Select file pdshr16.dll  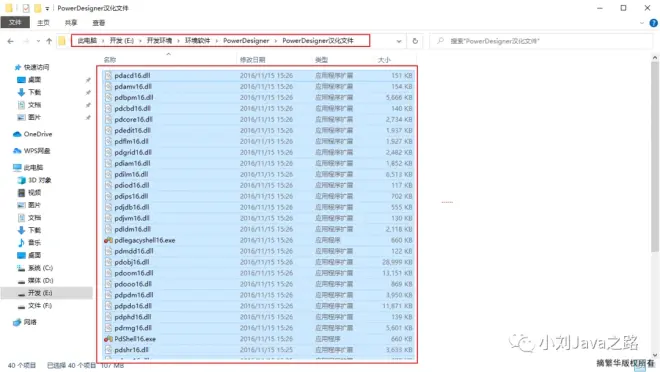(131, 350)
